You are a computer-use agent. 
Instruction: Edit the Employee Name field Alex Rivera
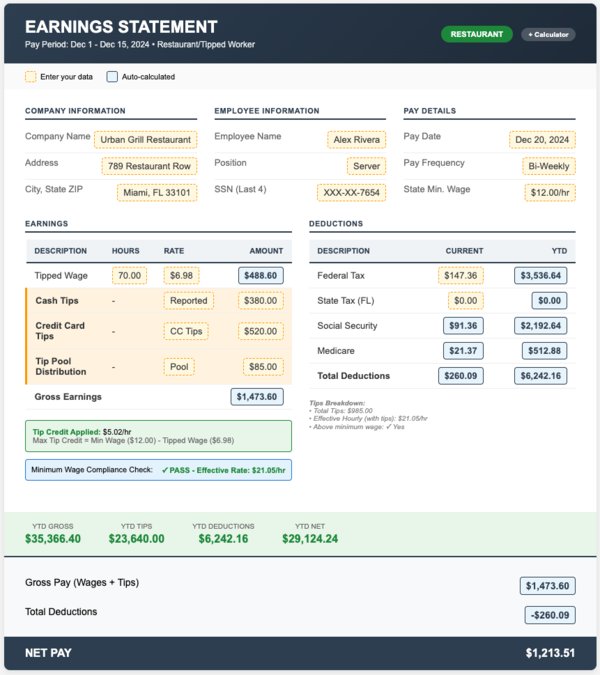click(x=356, y=140)
